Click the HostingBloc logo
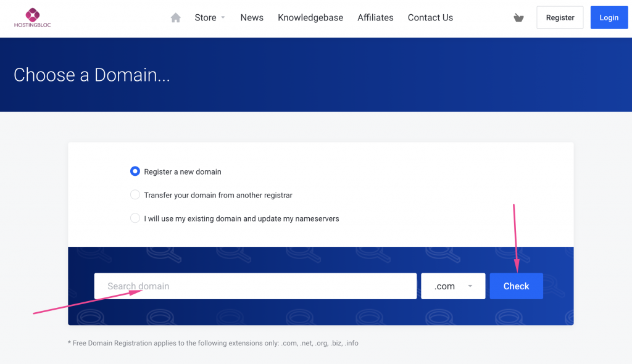 pos(32,17)
